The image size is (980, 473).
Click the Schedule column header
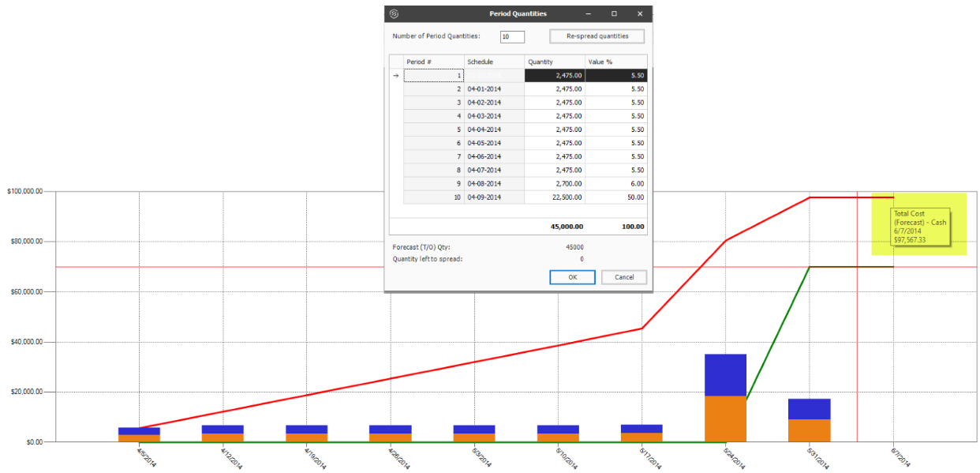coord(493,62)
